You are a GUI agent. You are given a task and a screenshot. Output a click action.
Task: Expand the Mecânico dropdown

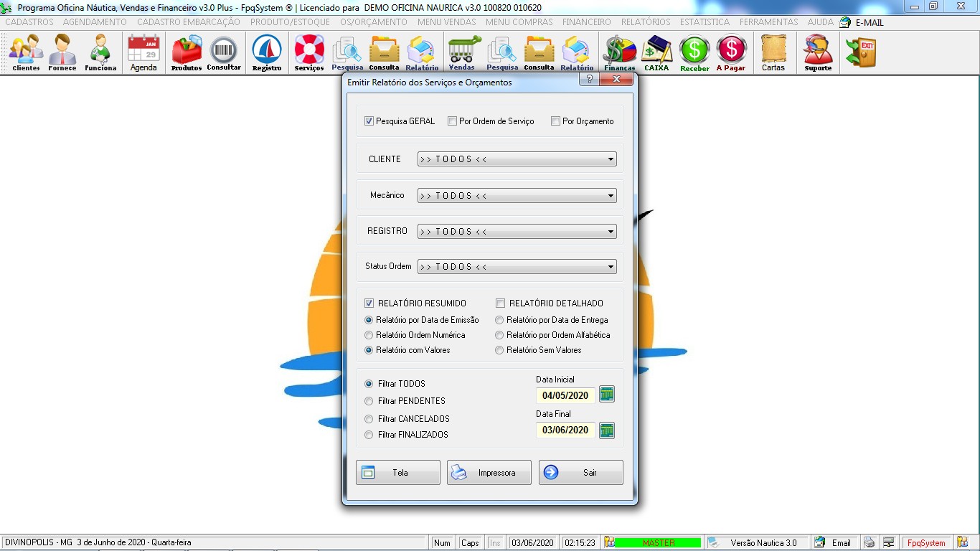(x=517, y=195)
